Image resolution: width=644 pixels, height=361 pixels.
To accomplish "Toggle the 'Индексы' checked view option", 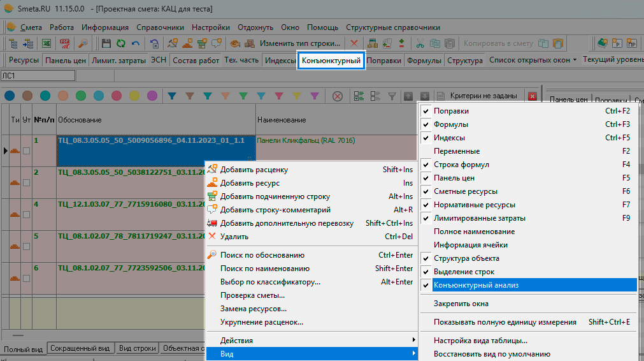I will point(449,138).
